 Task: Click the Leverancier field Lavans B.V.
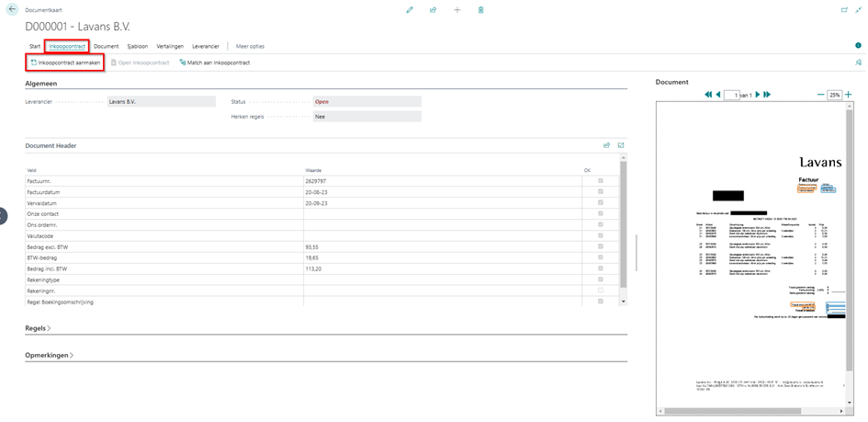(161, 101)
